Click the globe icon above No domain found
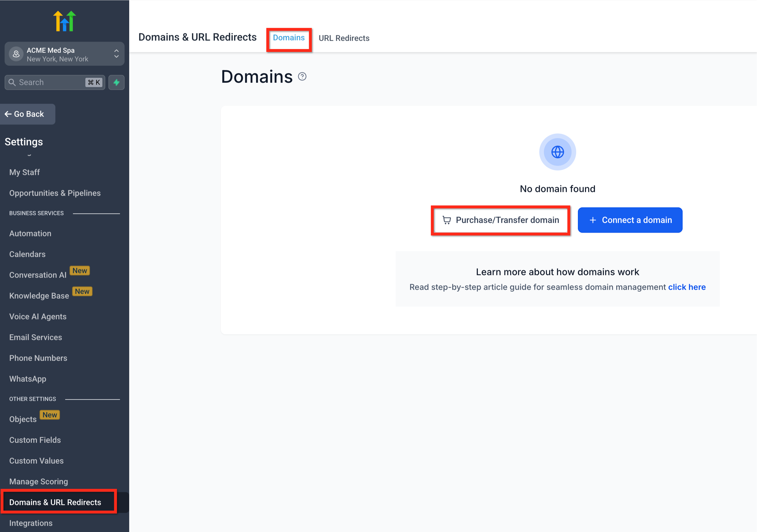Viewport: 757px width, 532px height. [x=557, y=152]
